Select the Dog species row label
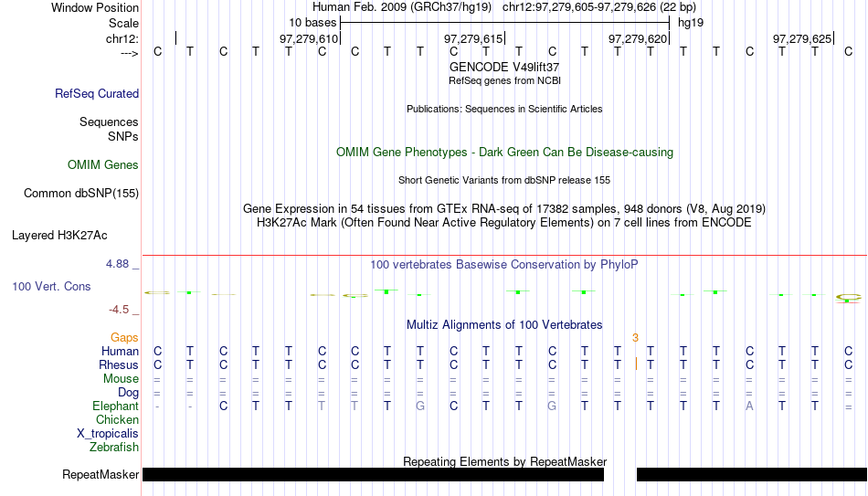 (128, 393)
